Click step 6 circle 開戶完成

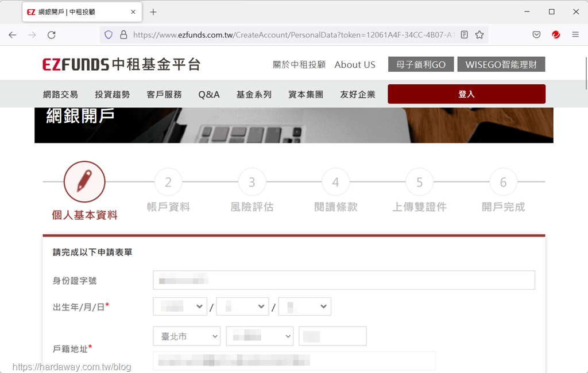pyautogui.click(x=503, y=182)
